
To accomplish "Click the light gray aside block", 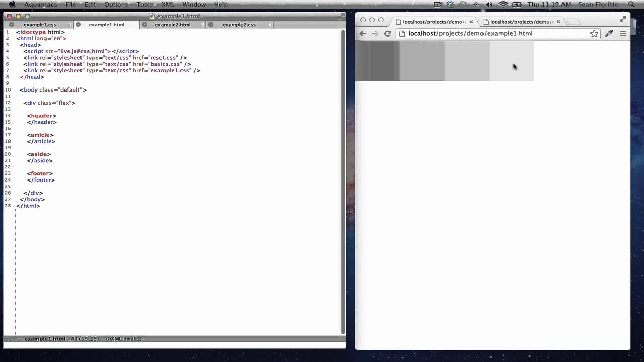I will (x=467, y=61).
